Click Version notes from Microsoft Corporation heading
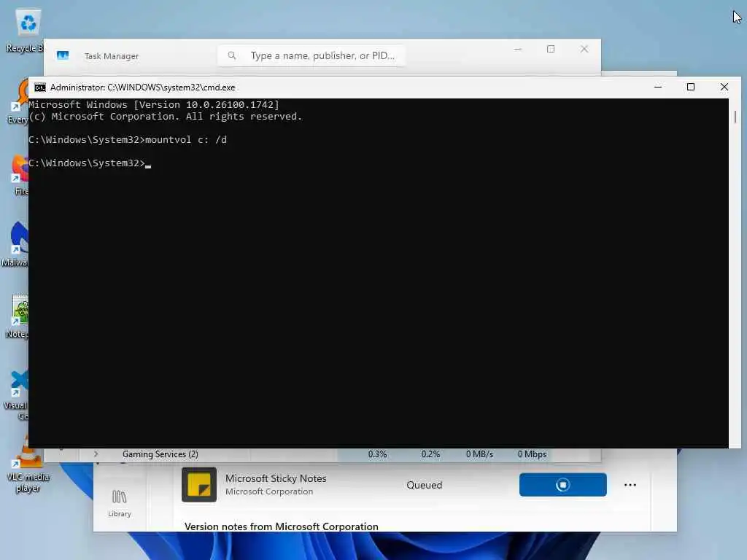 point(281,526)
